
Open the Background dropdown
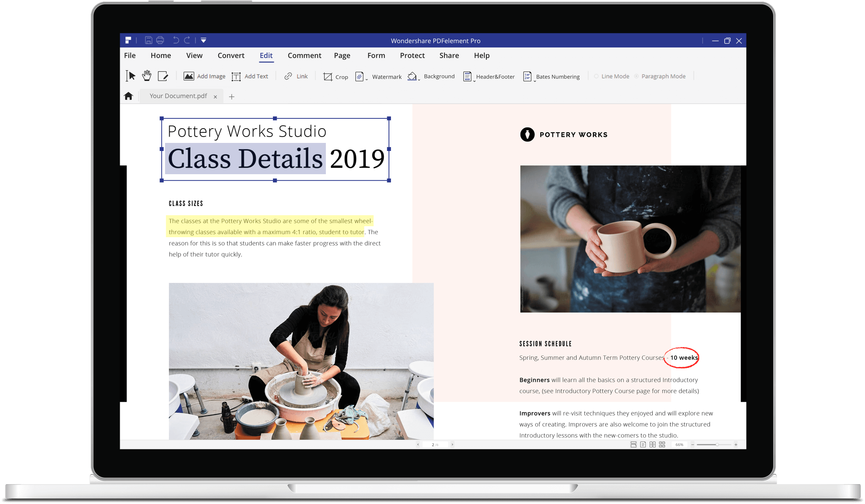(x=419, y=79)
